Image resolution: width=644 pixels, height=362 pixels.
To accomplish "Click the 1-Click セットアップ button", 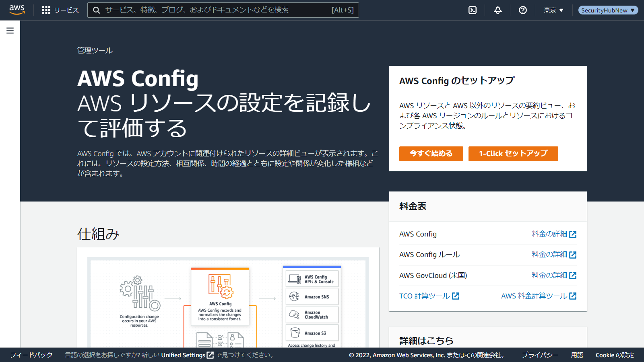I will (x=513, y=154).
